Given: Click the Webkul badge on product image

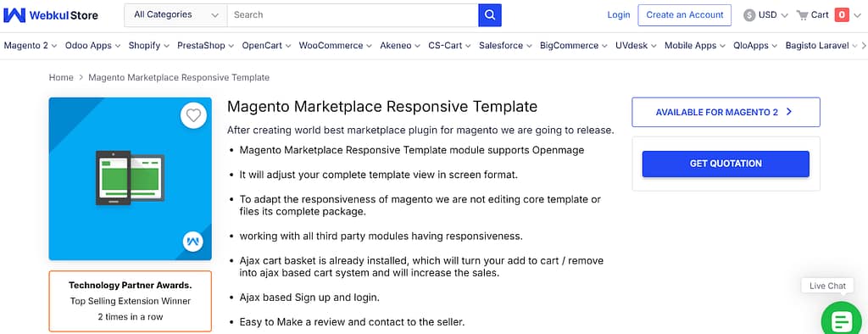Looking at the screenshot, I should 193,242.
